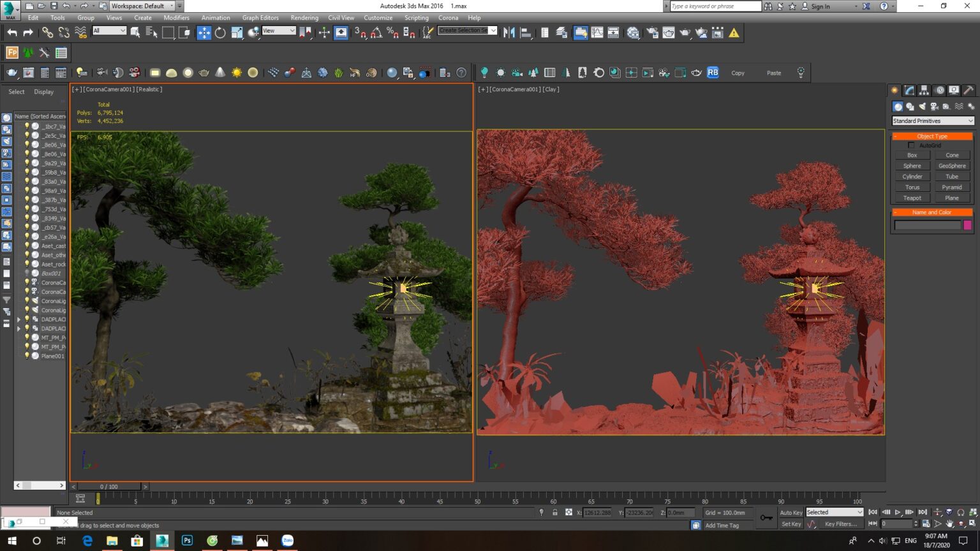The height and width of the screenshot is (551, 980).
Task: Click the blue RB toolbar icon
Action: [x=713, y=73]
